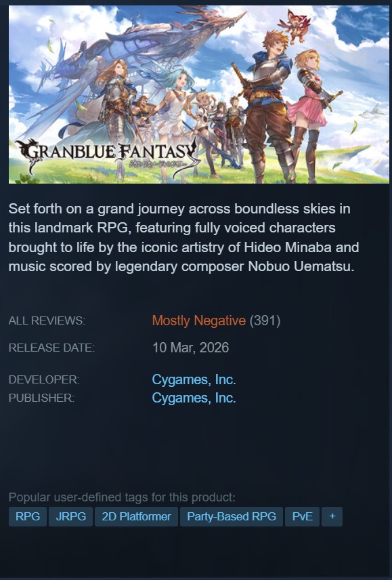Image resolution: width=392 pixels, height=580 pixels.
Task: Click the plus button to add tags
Action: point(332,516)
